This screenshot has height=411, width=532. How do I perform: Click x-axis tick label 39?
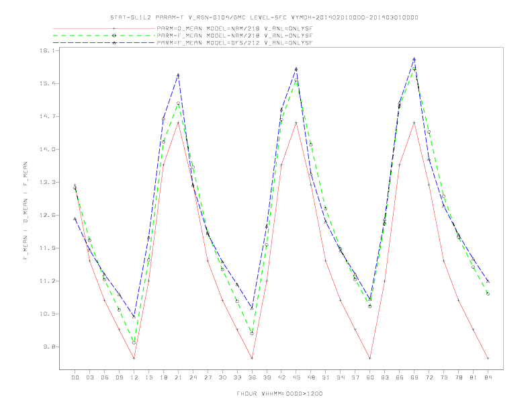pos(267,377)
